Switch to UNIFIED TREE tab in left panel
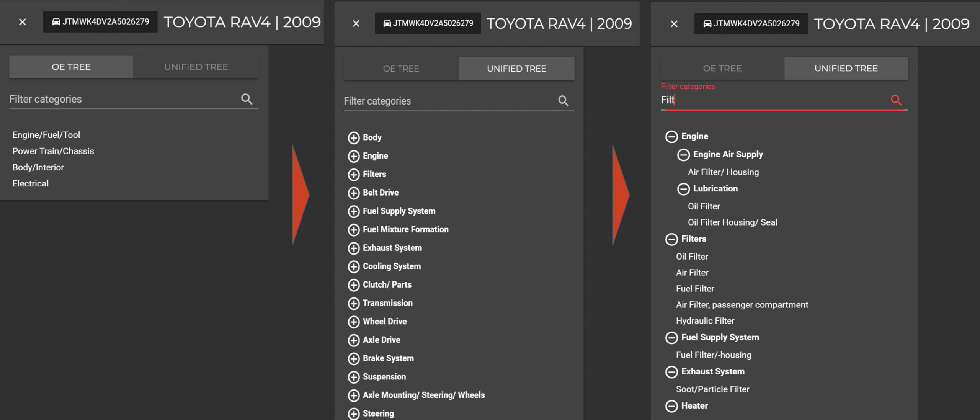Screen dimensions: 980x420 point(196,67)
